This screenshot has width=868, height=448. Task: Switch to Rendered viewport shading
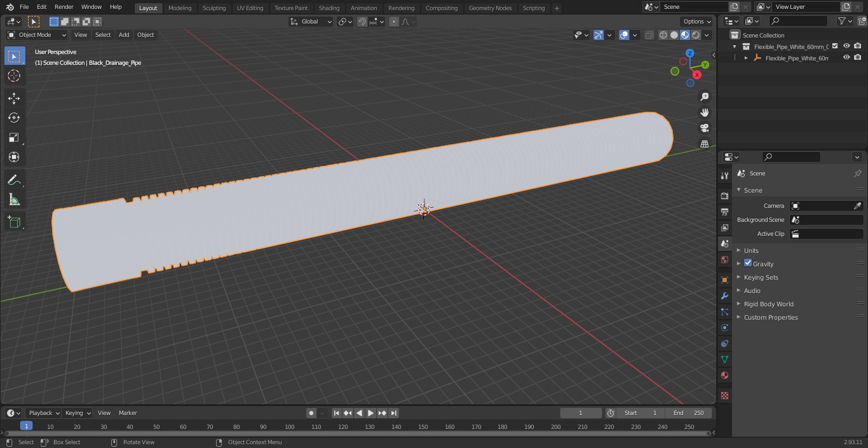pyautogui.click(x=696, y=35)
